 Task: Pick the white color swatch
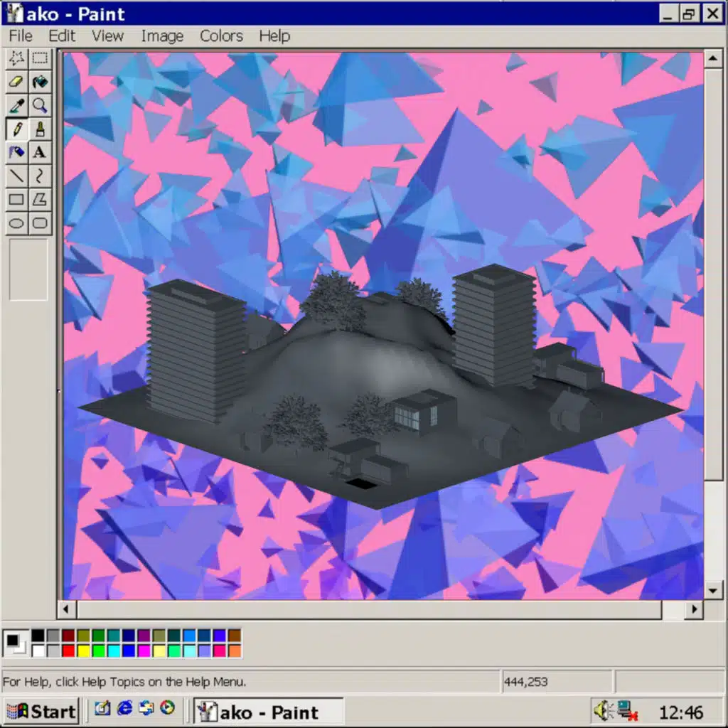38,651
